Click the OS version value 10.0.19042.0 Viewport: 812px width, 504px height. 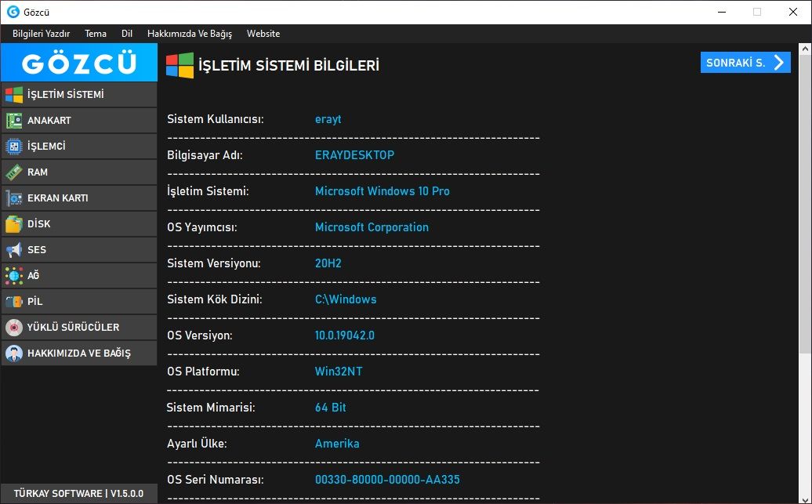pyautogui.click(x=344, y=335)
